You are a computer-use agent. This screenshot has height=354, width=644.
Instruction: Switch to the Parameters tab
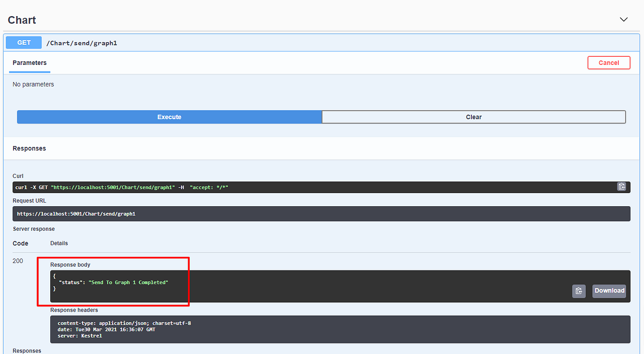point(29,63)
